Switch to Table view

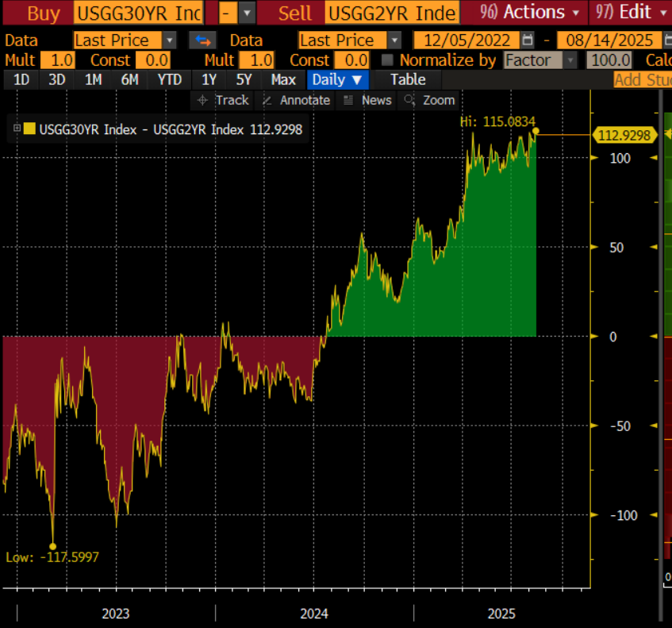408,79
